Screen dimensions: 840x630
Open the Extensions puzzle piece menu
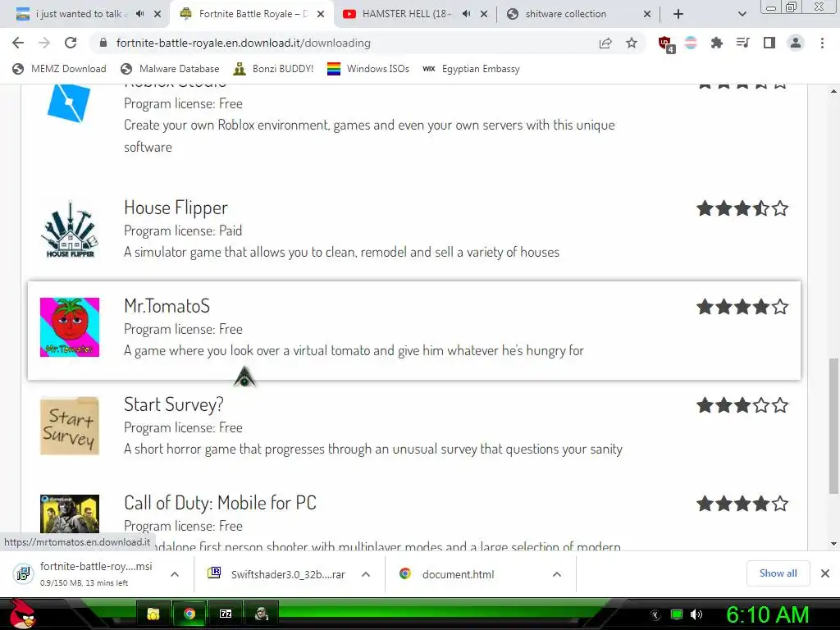(716, 43)
